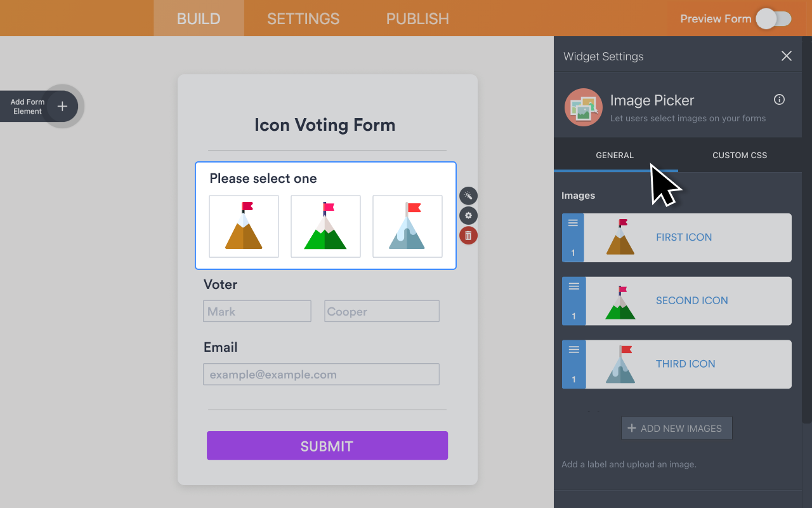
Task: Click the drag handle on SECOND ICON
Action: pyautogui.click(x=573, y=286)
